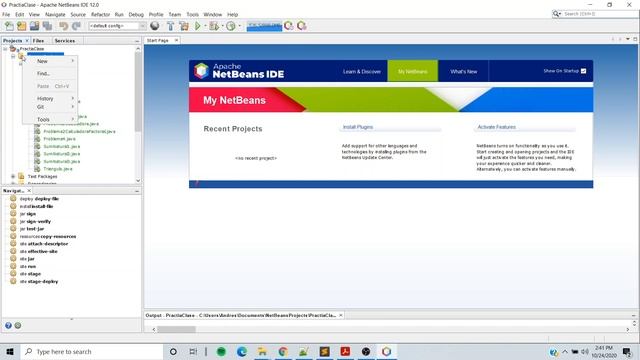Viewport: 640px width, 360px height.
Task: Open the Refactor menu
Action: point(100,14)
